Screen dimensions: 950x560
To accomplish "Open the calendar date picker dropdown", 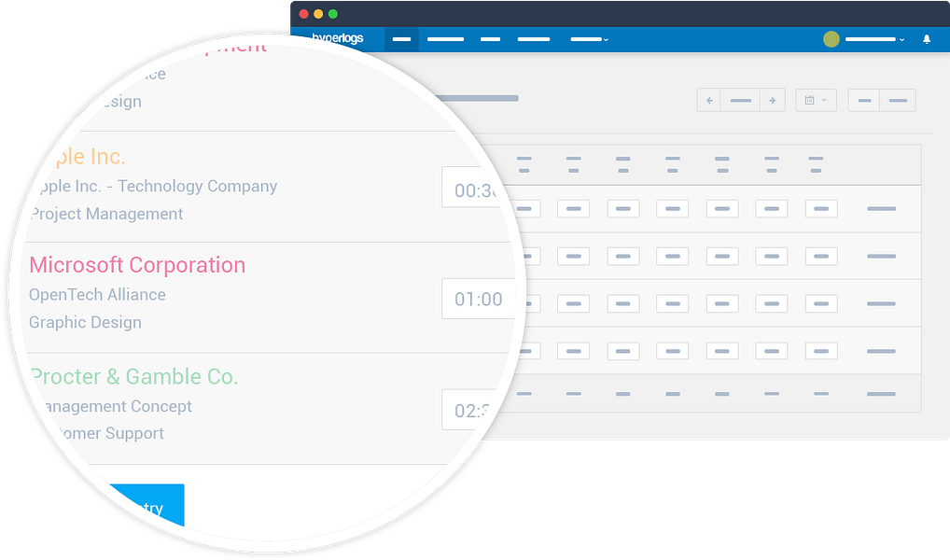I will coord(816,100).
